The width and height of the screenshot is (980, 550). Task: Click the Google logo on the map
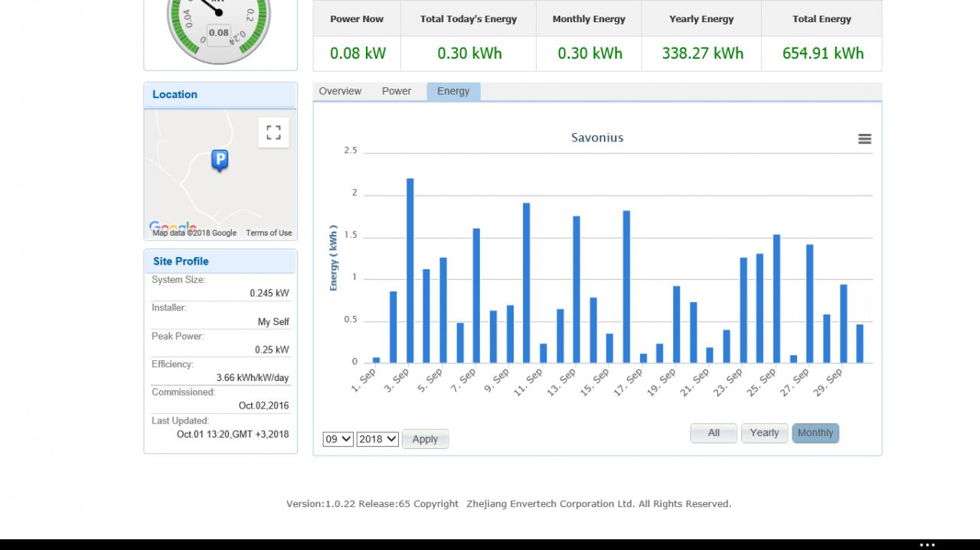pos(172,227)
